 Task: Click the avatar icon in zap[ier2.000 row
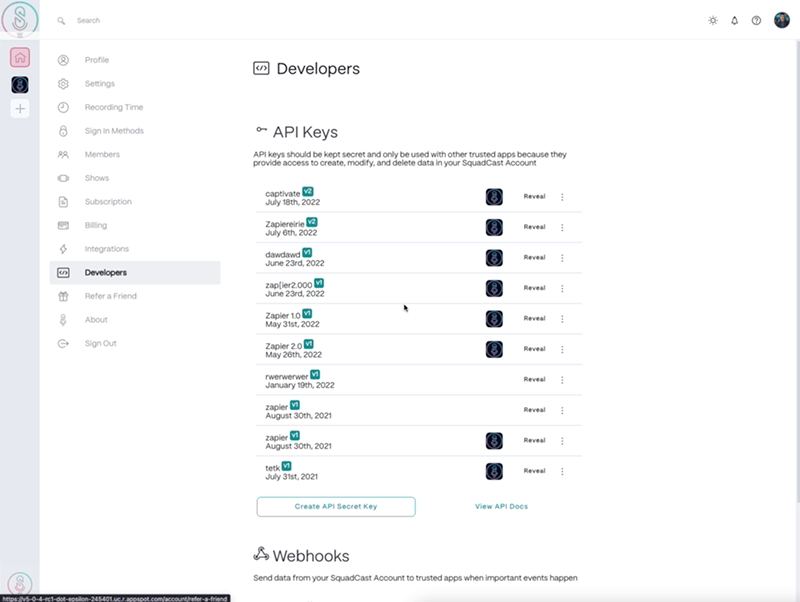click(x=494, y=288)
